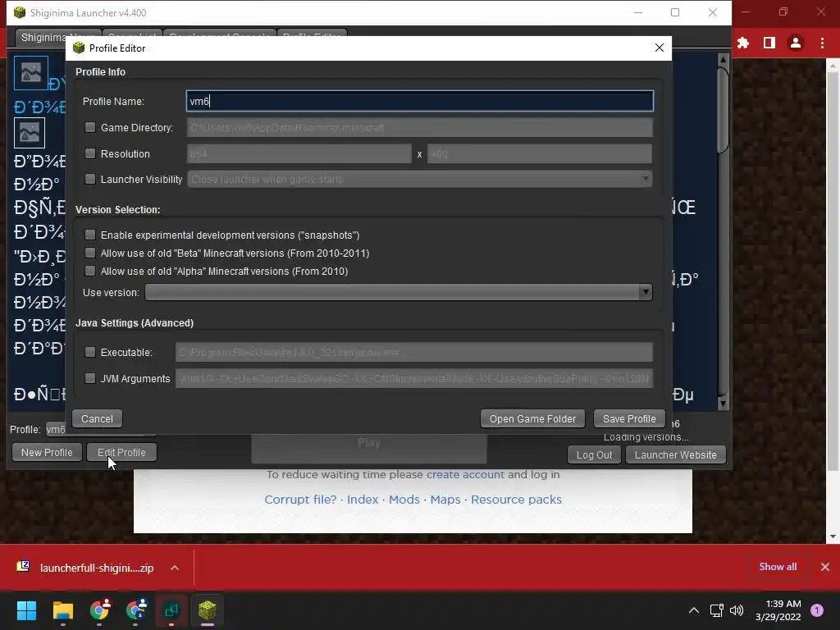Image resolution: width=840 pixels, height=630 pixels.
Task: Open remote desktop taskbar app icon
Action: 171,610
